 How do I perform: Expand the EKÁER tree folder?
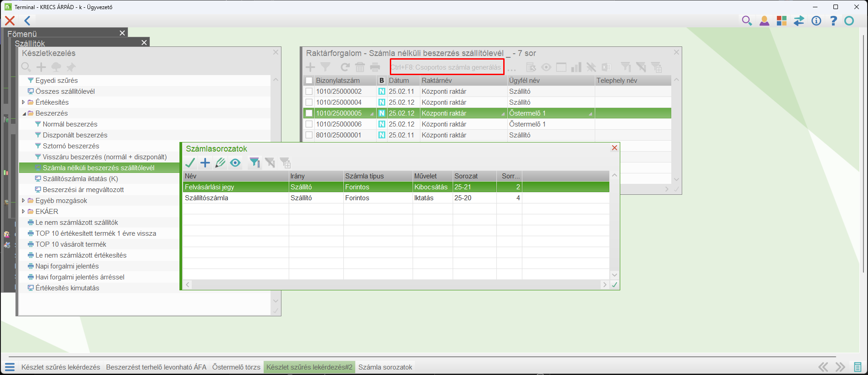click(24, 212)
